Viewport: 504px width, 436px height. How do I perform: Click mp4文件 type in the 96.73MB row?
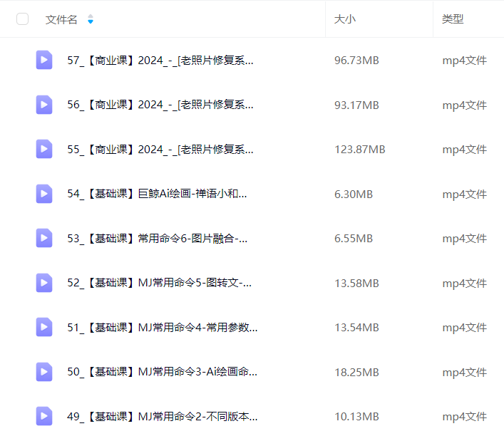(x=465, y=61)
